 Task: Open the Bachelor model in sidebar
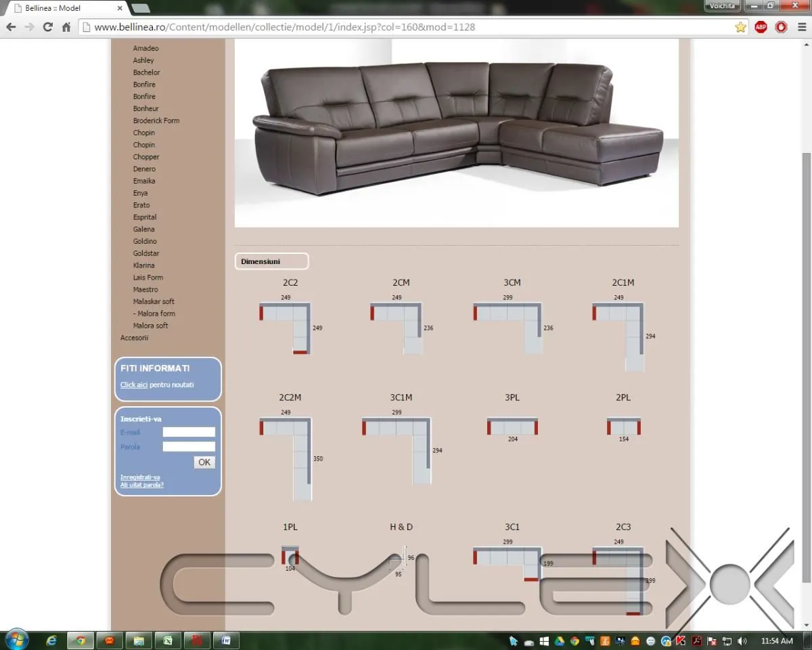[x=146, y=72]
